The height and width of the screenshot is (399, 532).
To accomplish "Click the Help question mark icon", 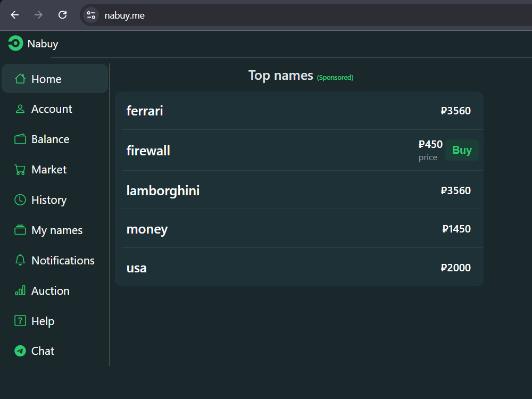I will [20, 321].
